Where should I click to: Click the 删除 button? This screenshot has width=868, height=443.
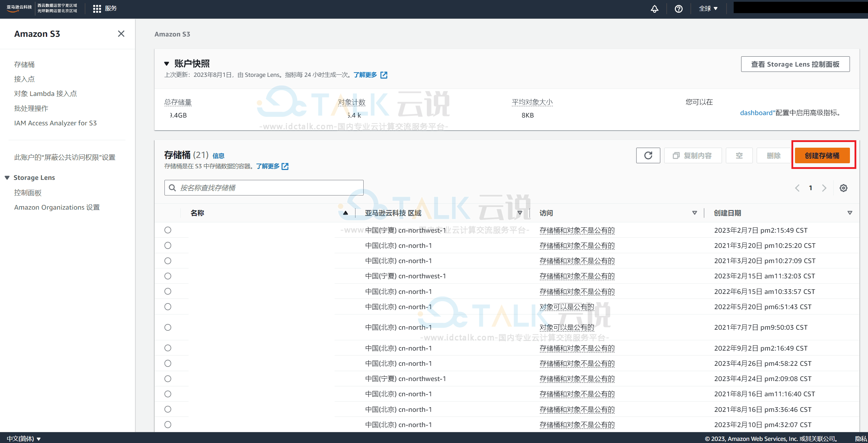[773, 155]
